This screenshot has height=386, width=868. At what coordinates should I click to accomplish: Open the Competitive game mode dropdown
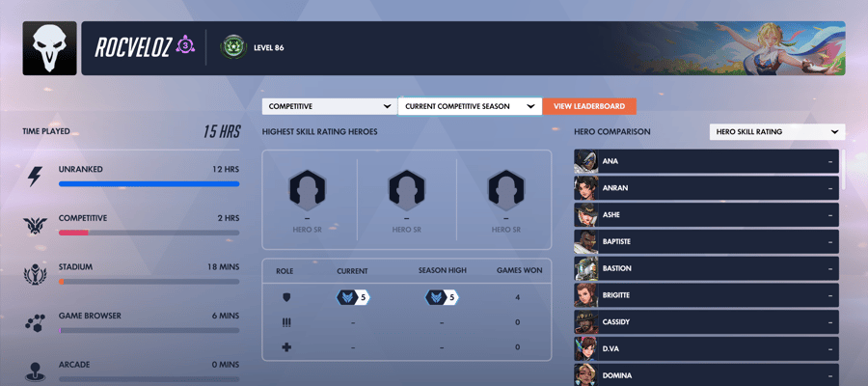(330, 106)
